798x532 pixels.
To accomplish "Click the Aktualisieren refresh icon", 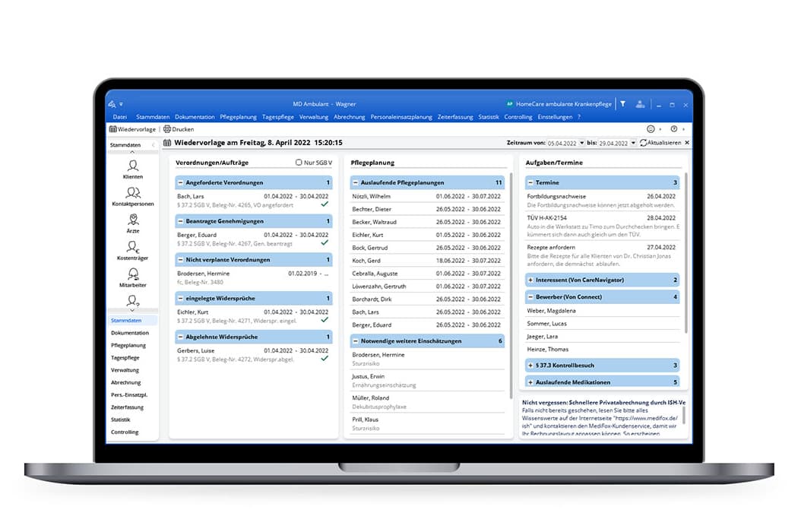I will (644, 143).
